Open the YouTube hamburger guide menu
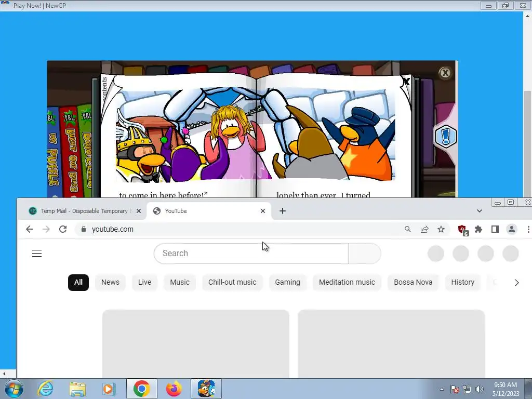 click(x=37, y=253)
